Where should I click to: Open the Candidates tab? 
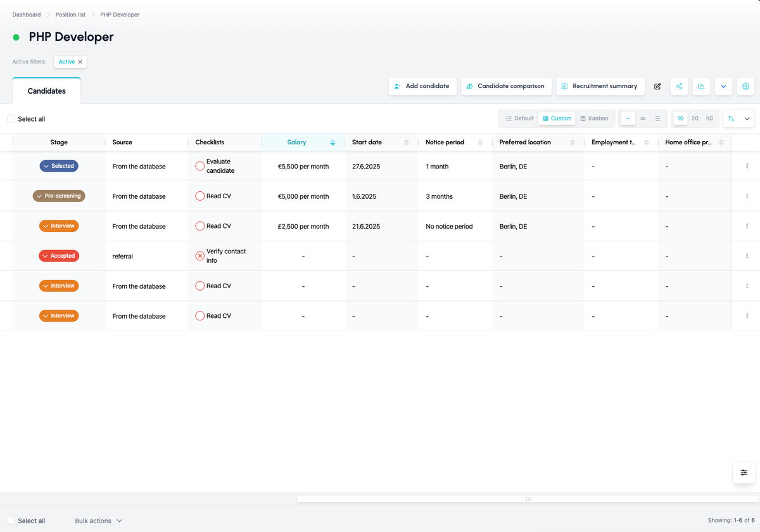coord(47,91)
